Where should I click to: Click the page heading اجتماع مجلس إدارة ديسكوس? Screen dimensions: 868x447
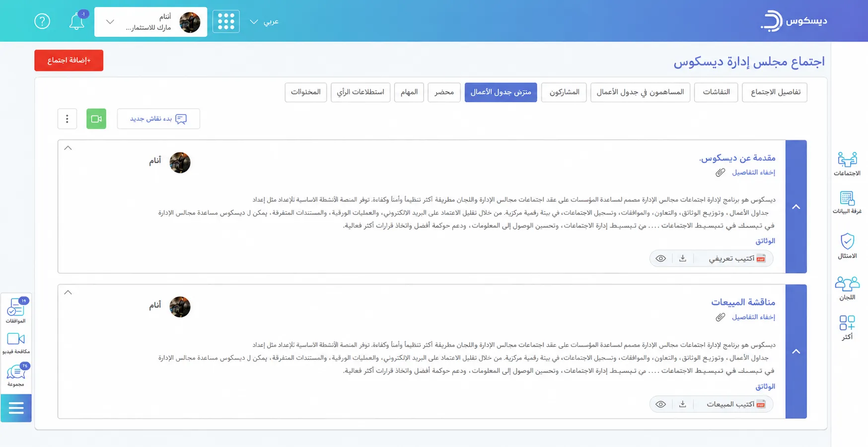(749, 62)
